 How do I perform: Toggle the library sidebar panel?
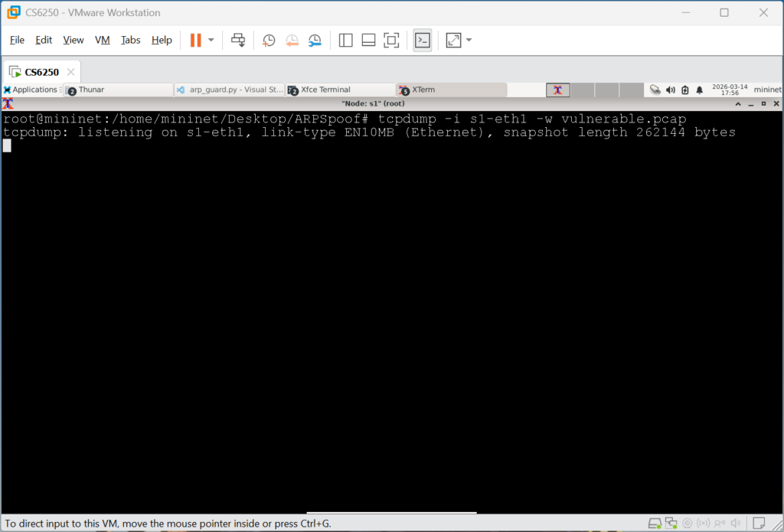[345, 40]
